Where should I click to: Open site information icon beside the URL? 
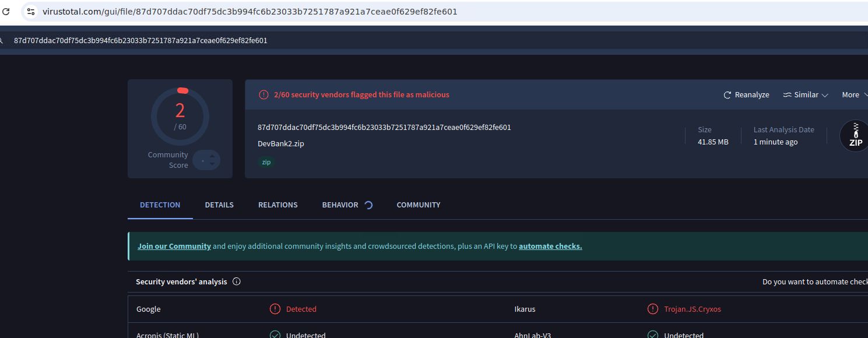coord(31,12)
